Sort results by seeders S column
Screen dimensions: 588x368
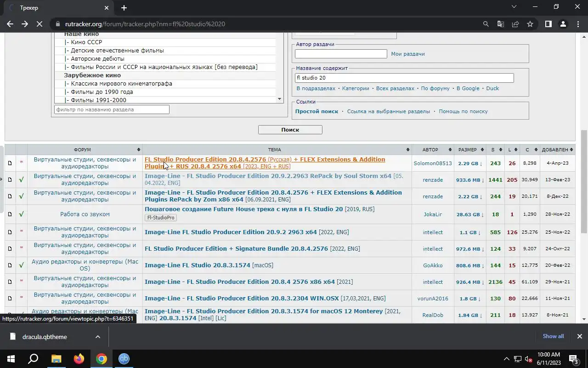(495, 149)
